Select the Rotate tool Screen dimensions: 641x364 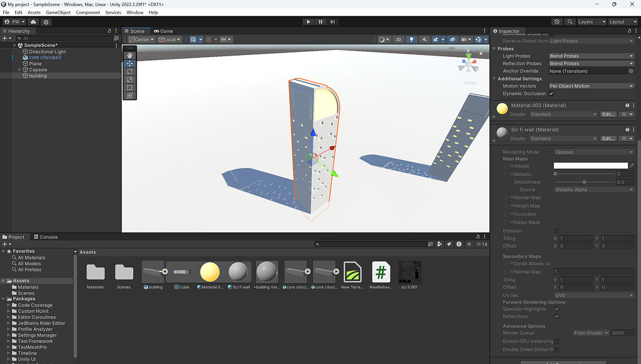pyautogui.click(x=130, y=71)
